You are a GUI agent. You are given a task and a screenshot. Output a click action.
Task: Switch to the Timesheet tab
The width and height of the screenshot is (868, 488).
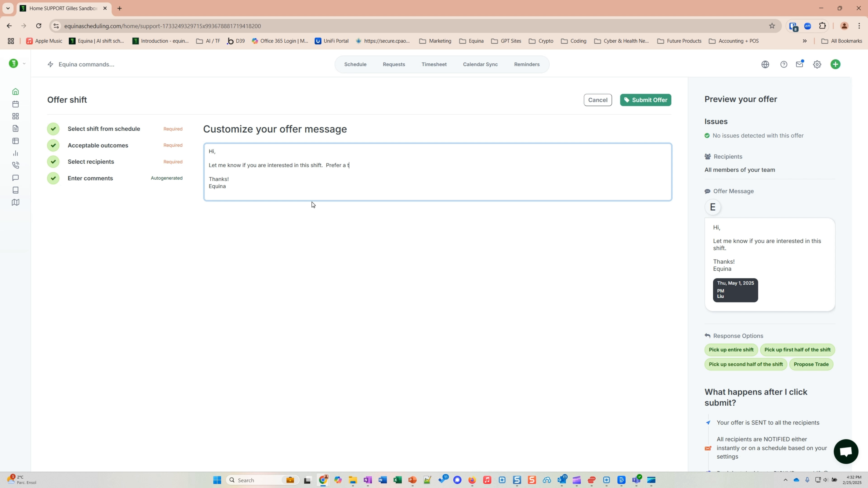click(x=434, y=64)
